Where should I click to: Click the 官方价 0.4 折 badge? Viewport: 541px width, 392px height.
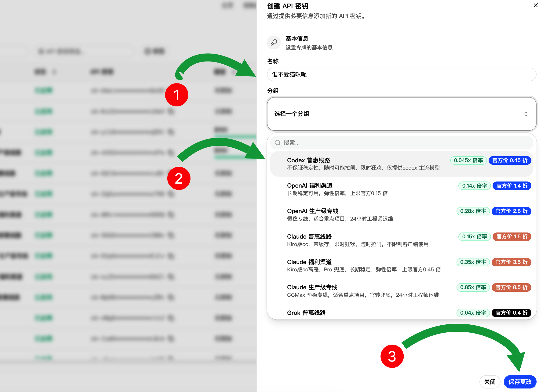tap(512, 313)
